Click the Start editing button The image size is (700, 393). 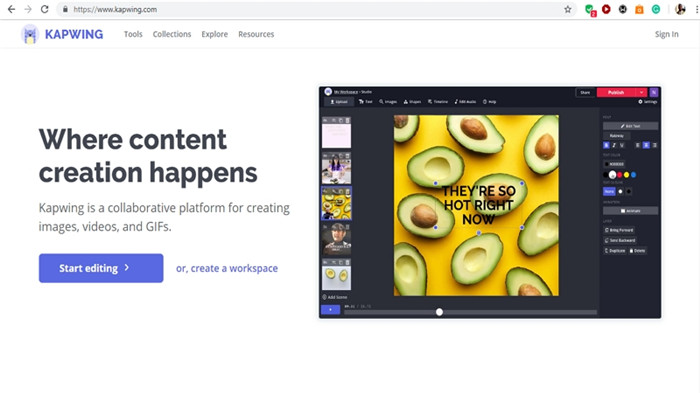click(101, 268)
